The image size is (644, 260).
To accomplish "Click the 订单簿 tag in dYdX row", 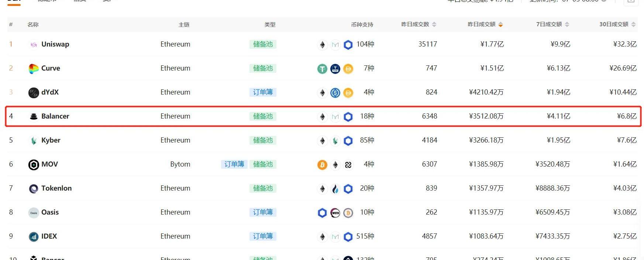I will (x=263, y=92).
